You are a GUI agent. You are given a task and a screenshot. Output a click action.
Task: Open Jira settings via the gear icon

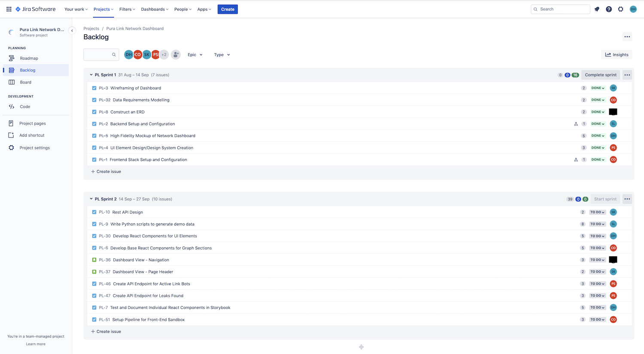point(621,9)
